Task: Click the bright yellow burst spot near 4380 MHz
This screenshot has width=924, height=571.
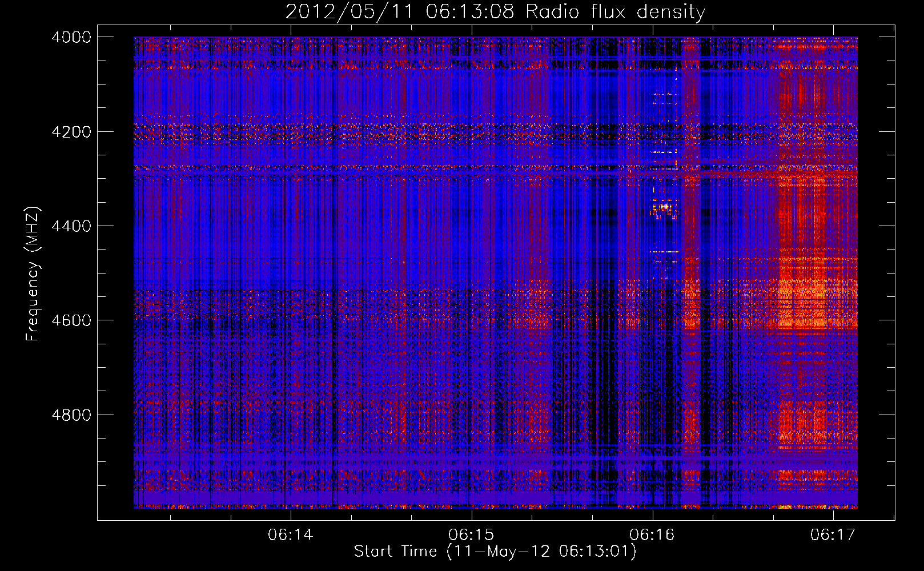Action: (664, 208)
